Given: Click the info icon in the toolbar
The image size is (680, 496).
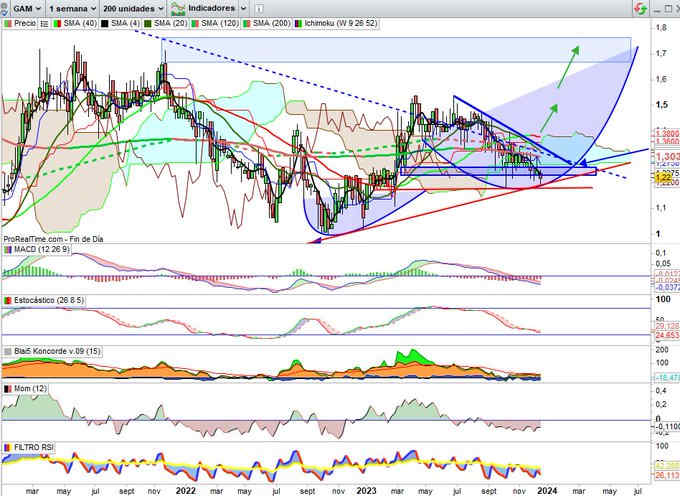Looking at the screenshot, I should 258,9.
